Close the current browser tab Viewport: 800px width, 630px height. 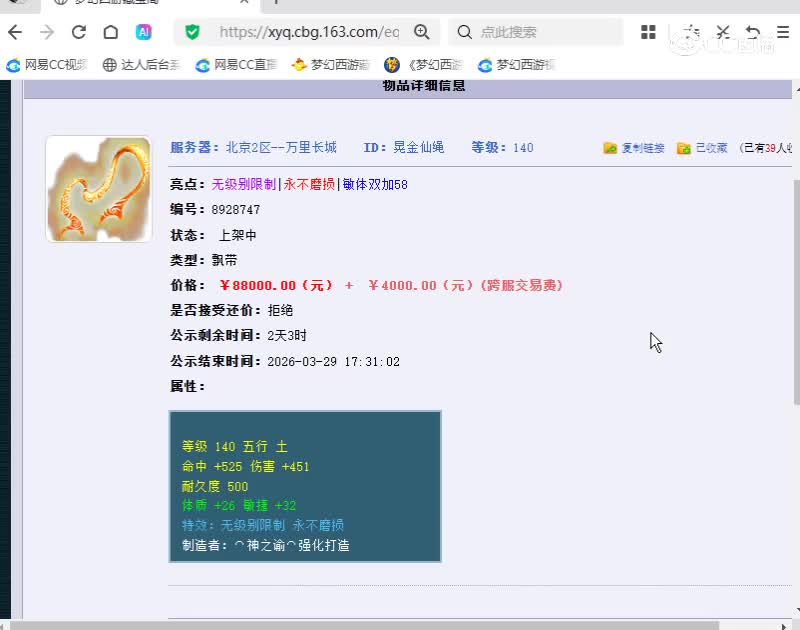click(244, 2)
